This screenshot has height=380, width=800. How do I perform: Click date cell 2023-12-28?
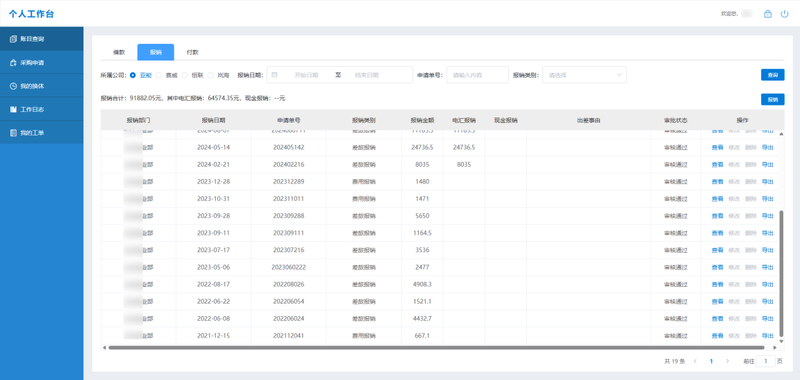pos(213,182)
